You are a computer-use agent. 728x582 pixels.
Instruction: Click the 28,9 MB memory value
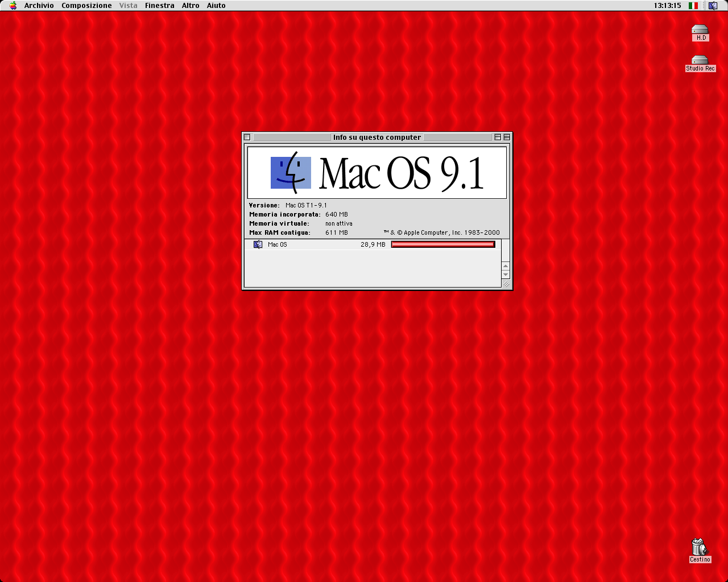click(373, 244)
